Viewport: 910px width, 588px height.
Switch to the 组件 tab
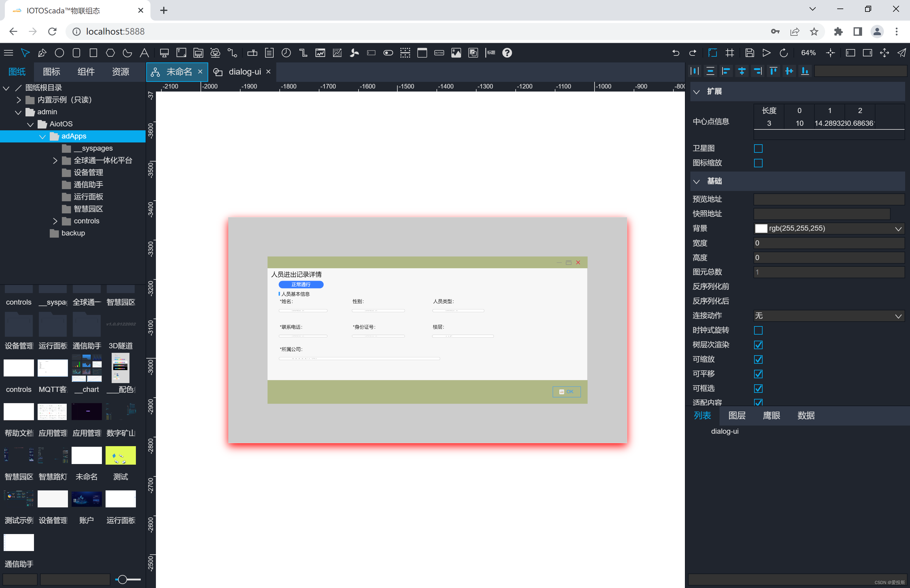pyautogui.click(x=86, y=72)
